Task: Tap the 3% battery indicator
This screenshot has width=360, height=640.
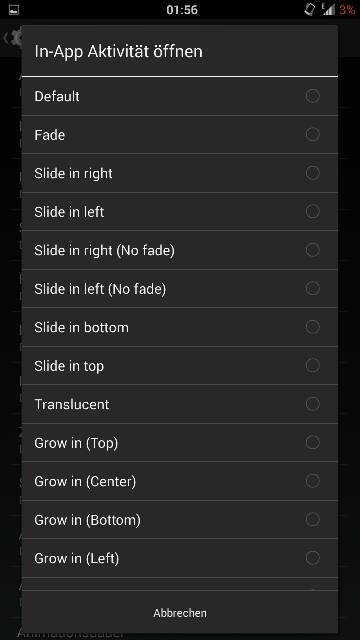Action: pos(347,10)
